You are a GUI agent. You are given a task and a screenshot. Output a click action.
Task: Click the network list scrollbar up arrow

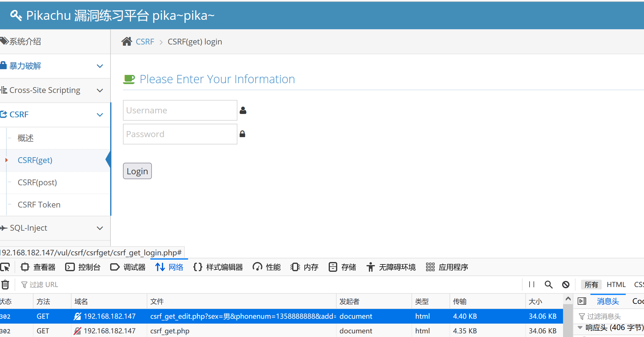[568, 299]
